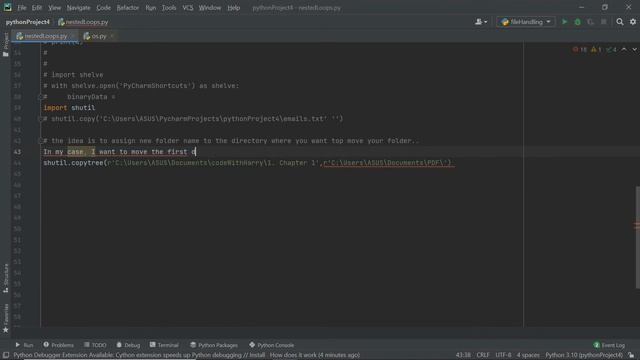Image resolution: width=640 pixels, height=360 pixels.
Task: Run the fileHandling configuration
Action: point(564,22)
